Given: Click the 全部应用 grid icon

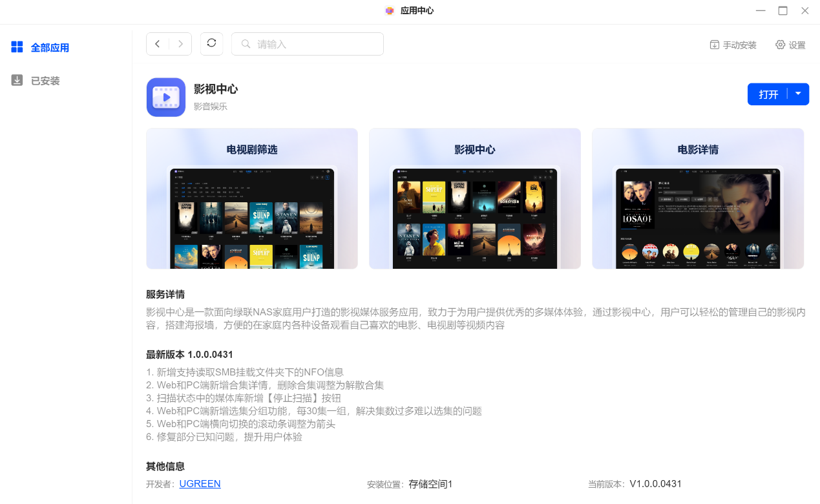Looking at the screenshot, I should point(17,47).
